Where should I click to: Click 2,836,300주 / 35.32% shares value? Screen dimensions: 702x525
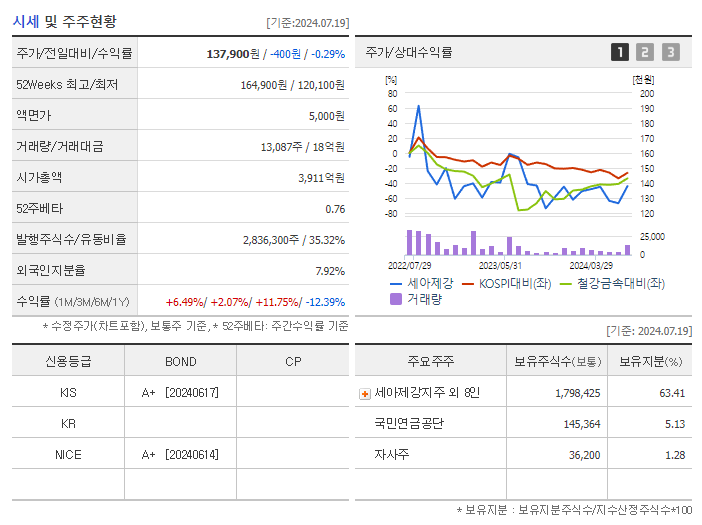click(294, 240)
